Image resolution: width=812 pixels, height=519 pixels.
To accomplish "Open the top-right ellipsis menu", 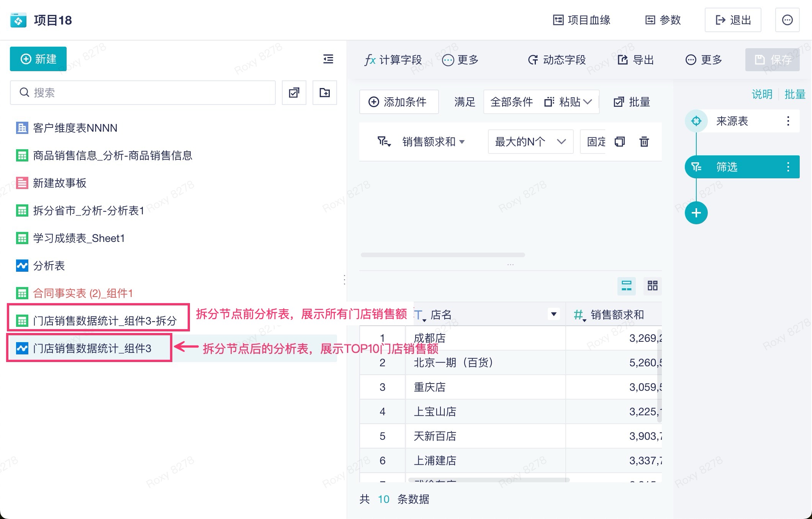I will [787, 20].
